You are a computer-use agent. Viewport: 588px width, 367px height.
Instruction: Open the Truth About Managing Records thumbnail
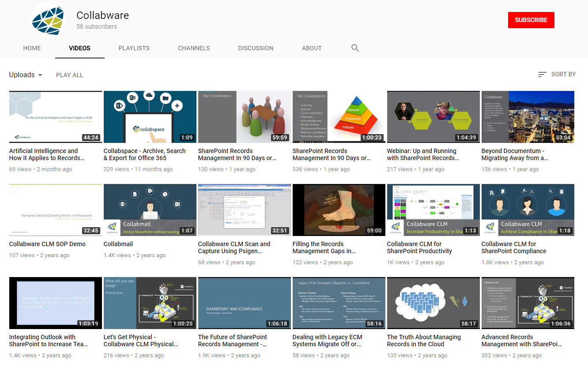433,303
